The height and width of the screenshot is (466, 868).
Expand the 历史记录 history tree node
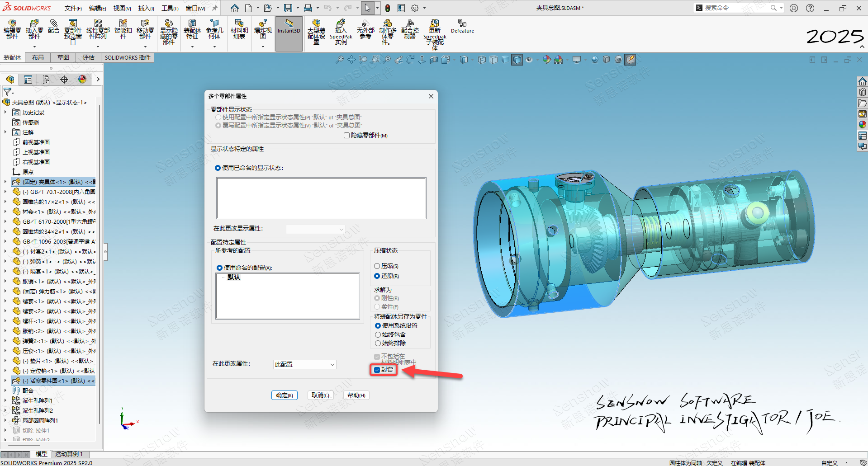(5, 112)
